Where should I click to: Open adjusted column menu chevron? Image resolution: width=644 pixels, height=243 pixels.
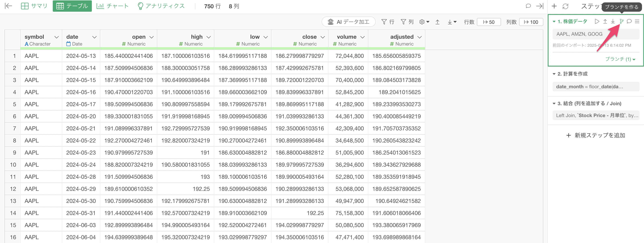pos(419,37)
